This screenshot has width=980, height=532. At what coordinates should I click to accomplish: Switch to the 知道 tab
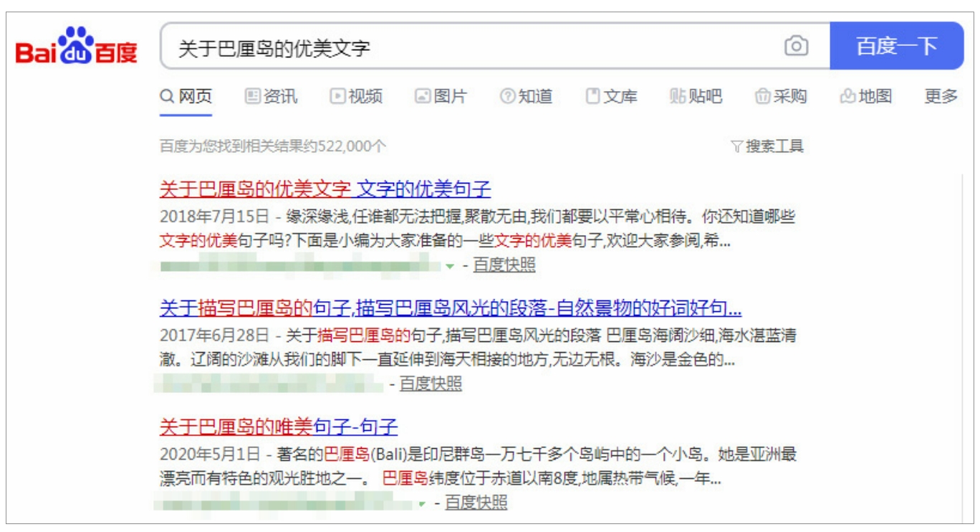[x=527, y=97]
